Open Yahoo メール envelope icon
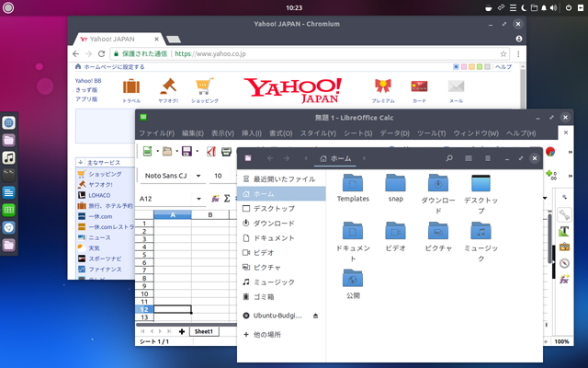 (x=456, y=86)
